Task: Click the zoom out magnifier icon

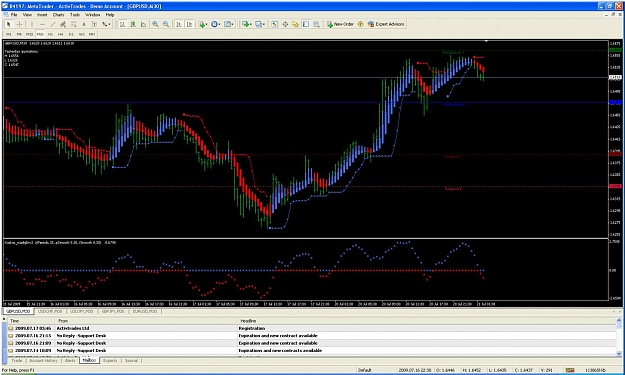Action: pyautogui.click(x=166, y=24)
